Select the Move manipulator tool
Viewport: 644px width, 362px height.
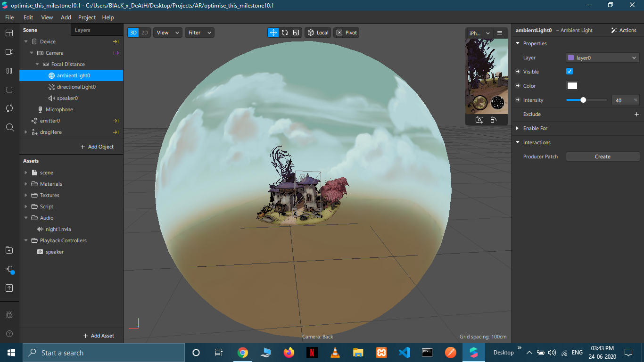point(273,33)
